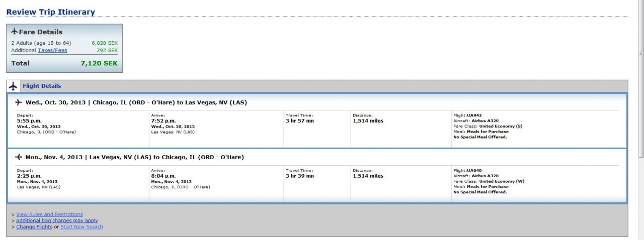Open View Rules and Restrictions

[x=49, y=214]
